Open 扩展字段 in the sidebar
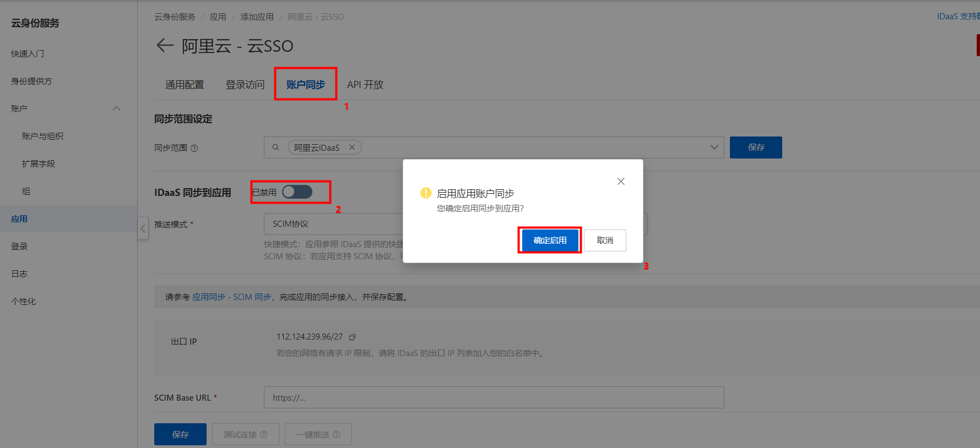Image resolution: width=980 pixels, height=448 pixels. coord(39,163)
